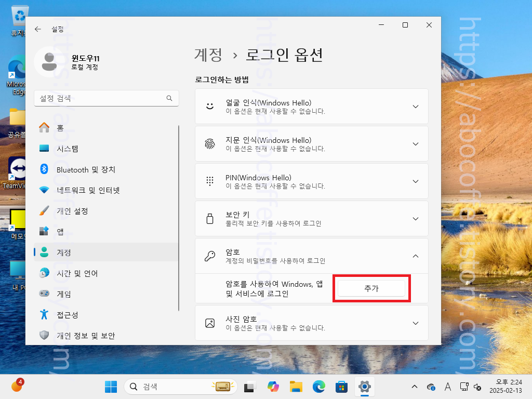
Task: Click the Time and Language clock icon
Action: pyautogui.click(x=44, y=273)
